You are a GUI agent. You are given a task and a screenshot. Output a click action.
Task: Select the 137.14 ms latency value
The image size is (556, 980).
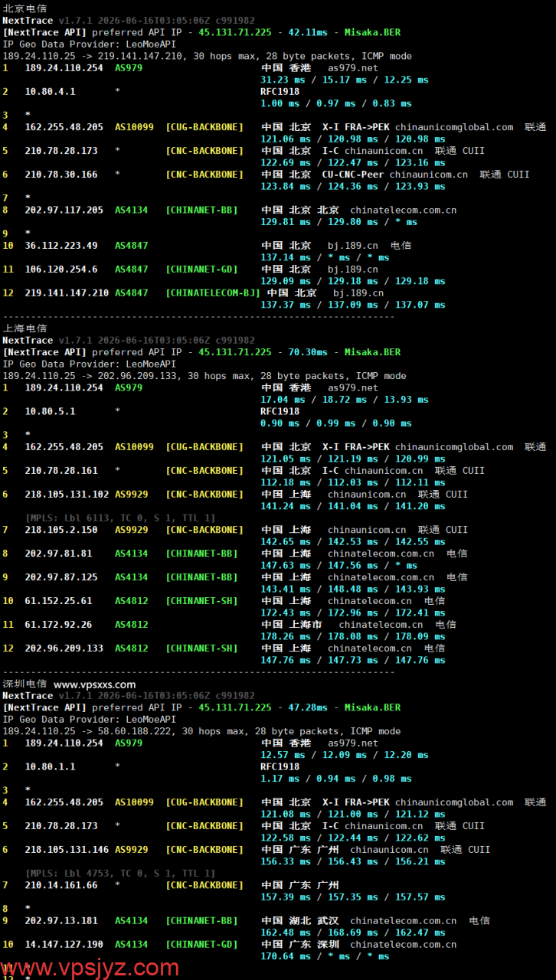pyautogui.click(x=286, y=257)
